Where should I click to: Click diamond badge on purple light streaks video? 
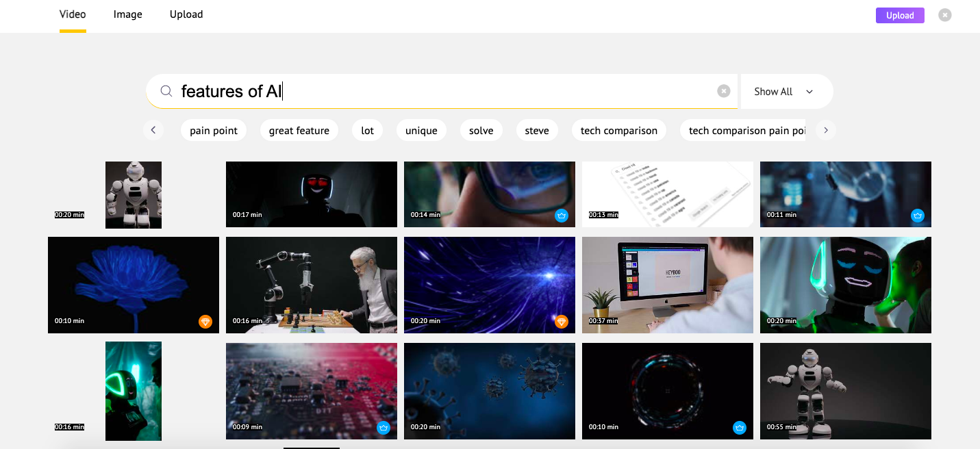[562, 322]
